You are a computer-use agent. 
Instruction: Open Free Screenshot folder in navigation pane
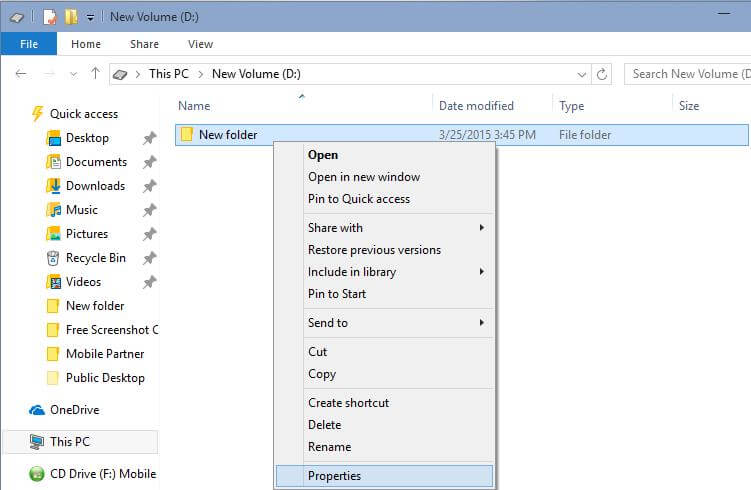tap(112, 330)
